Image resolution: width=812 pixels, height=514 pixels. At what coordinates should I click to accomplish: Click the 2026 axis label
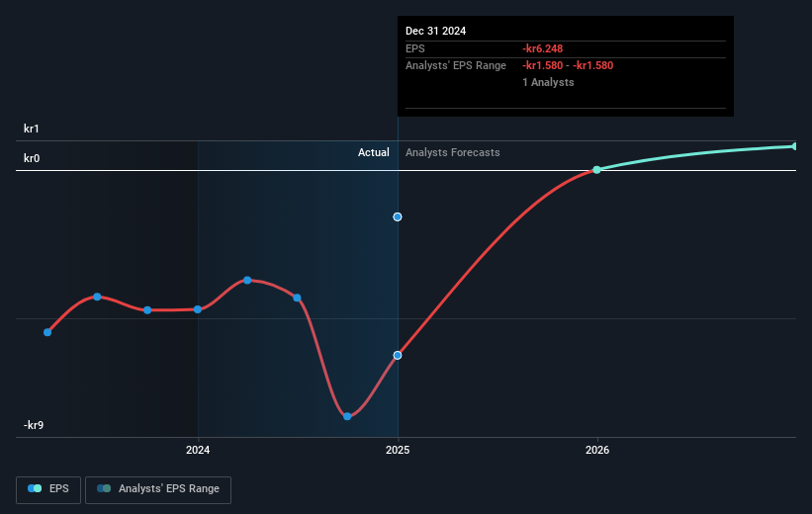(x=597, y=450)
